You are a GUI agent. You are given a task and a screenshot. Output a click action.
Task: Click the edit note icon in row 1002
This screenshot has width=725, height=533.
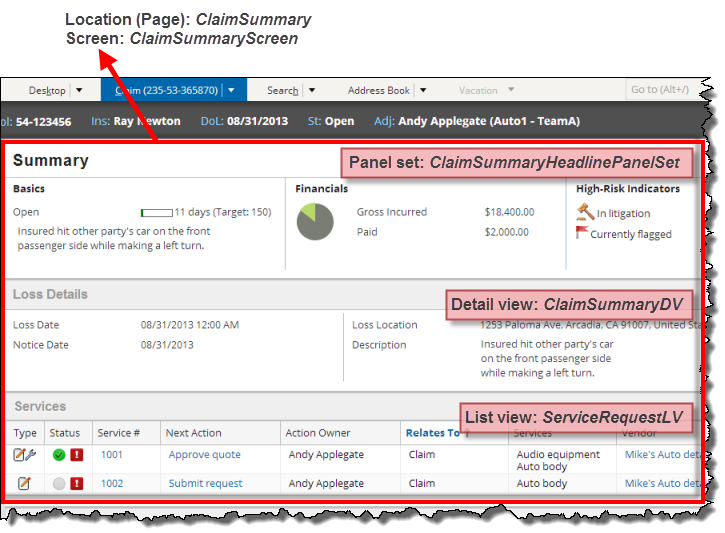24,484
